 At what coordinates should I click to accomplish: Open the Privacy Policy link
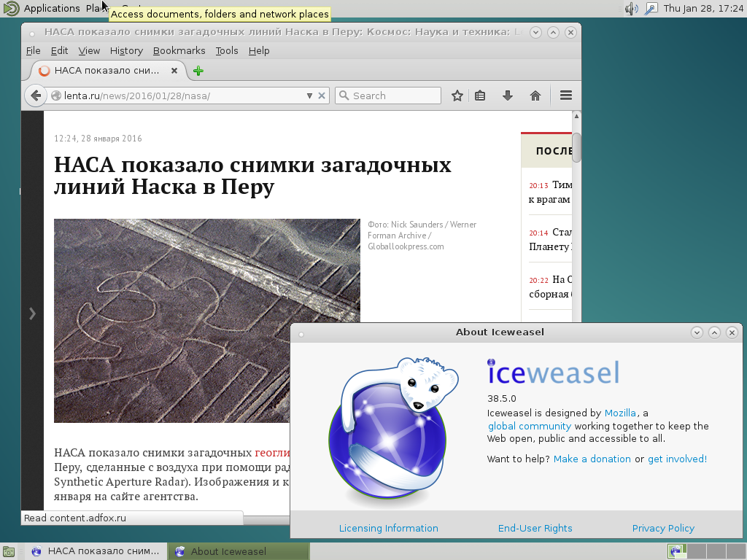click(663, 528)
